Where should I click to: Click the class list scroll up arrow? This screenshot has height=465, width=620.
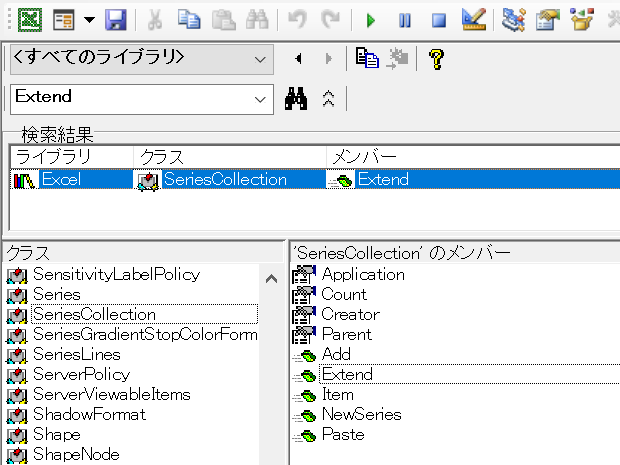(269, 274)
